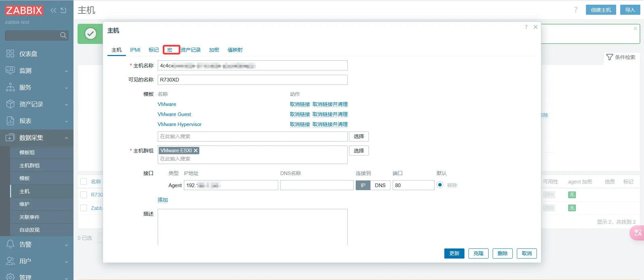Click the green 无 badge in R730 row
The image size is (644, 280).
(572, 195)
